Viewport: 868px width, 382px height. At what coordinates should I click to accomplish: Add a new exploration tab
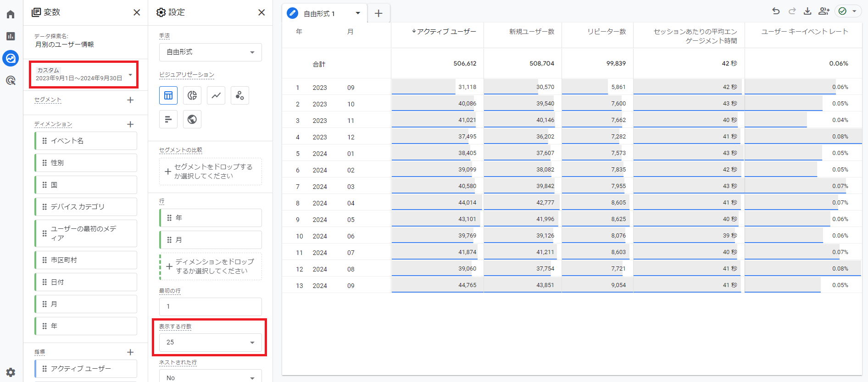tap(378, 13)
